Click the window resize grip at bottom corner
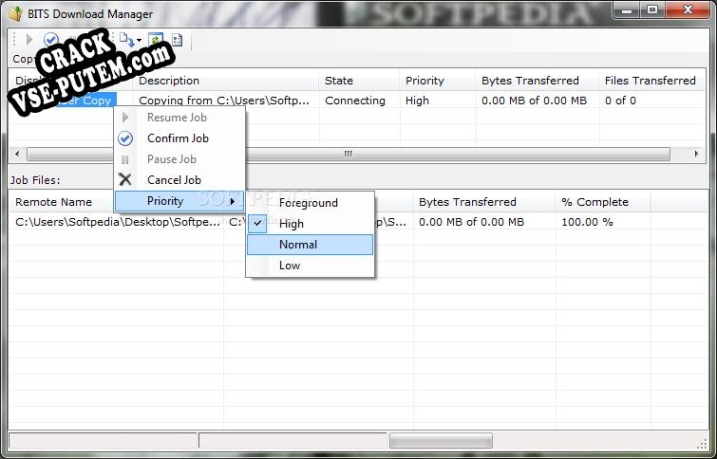The width and height of the screenshot is (717, 459). (x=703, y=443)
